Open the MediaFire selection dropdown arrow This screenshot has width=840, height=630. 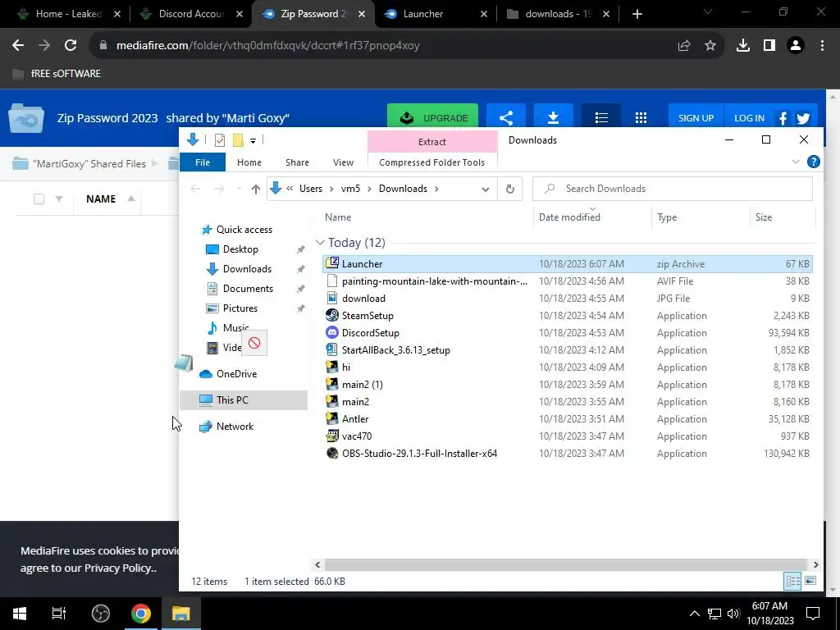pyautogui.click(x=59, y=199)
